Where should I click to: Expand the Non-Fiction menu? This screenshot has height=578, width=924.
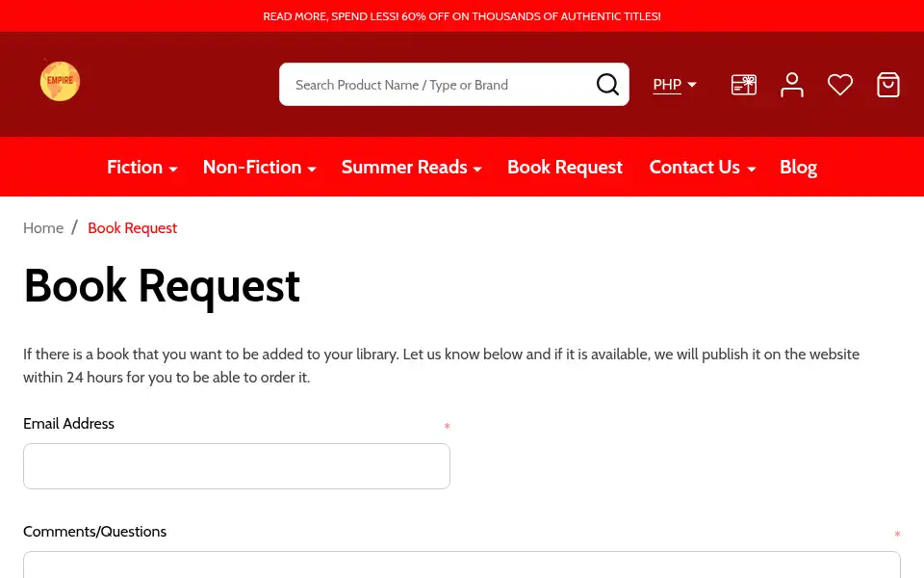pyautogui.click(x=259, y=167)
